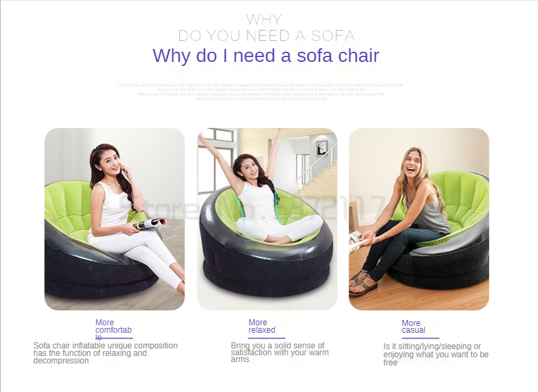Click the 'Why do I need a sofa chair' heading
Viewport: 538px width, 392px height.
tap(266, 56)
